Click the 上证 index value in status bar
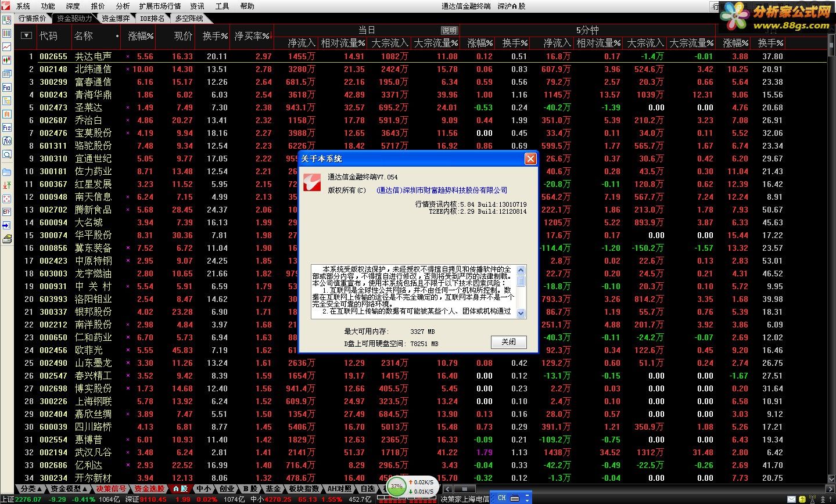This screenshot has width=836, height=504. pos(27,499)
